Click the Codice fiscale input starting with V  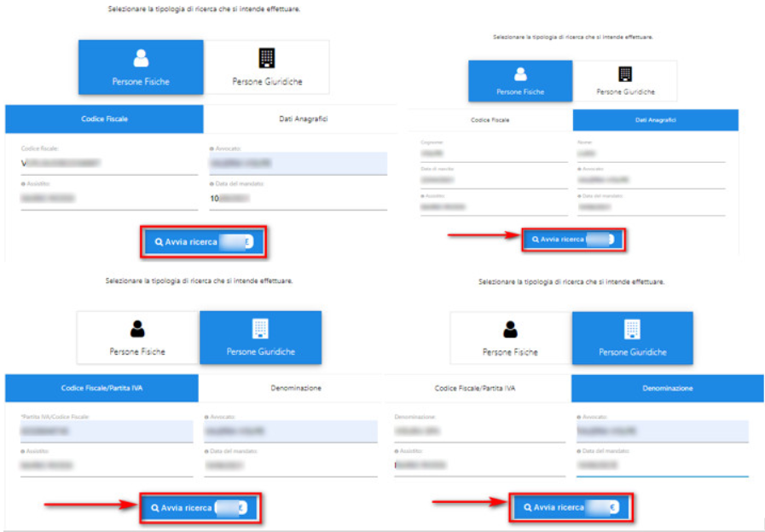(107, 163)
